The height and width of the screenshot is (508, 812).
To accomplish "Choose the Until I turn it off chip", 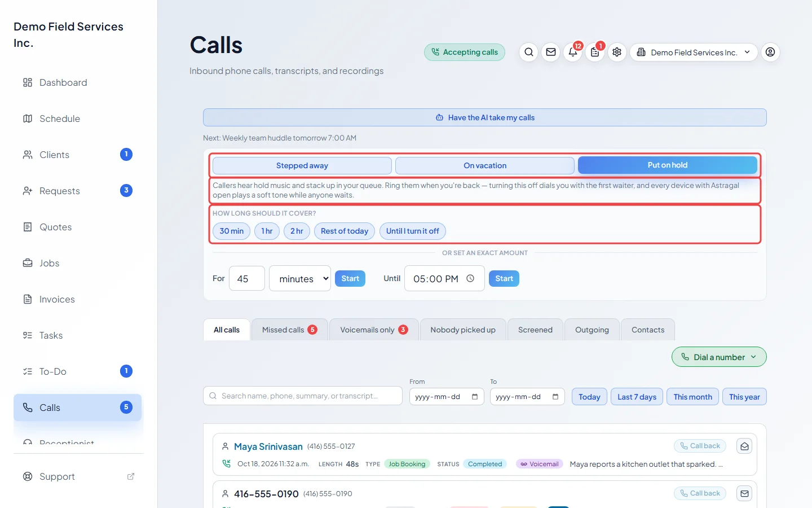I will tap(413, 231).
